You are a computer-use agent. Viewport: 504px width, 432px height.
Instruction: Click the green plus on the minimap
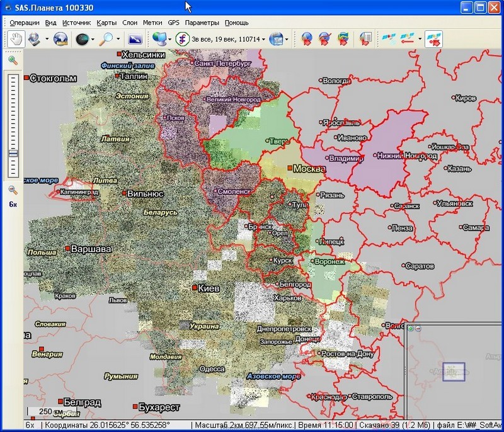click(409, 328)
